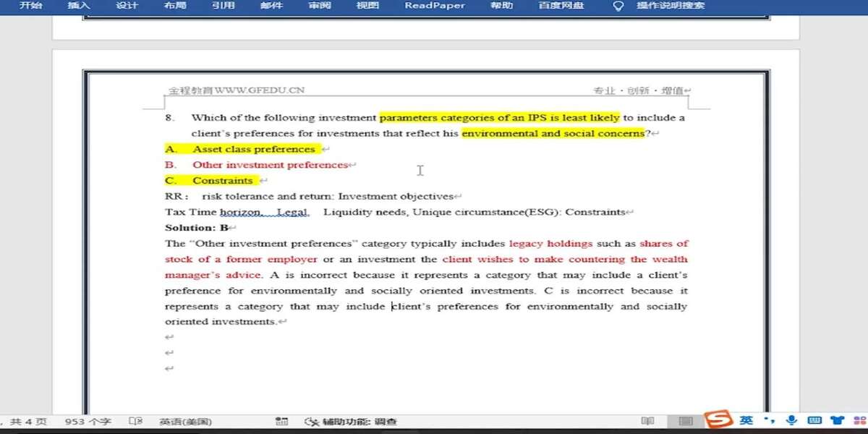Toggle Sogou English/Chinese mode indicator
The height and width of the screenshot is (434, 868).
(x=746, y=420)
